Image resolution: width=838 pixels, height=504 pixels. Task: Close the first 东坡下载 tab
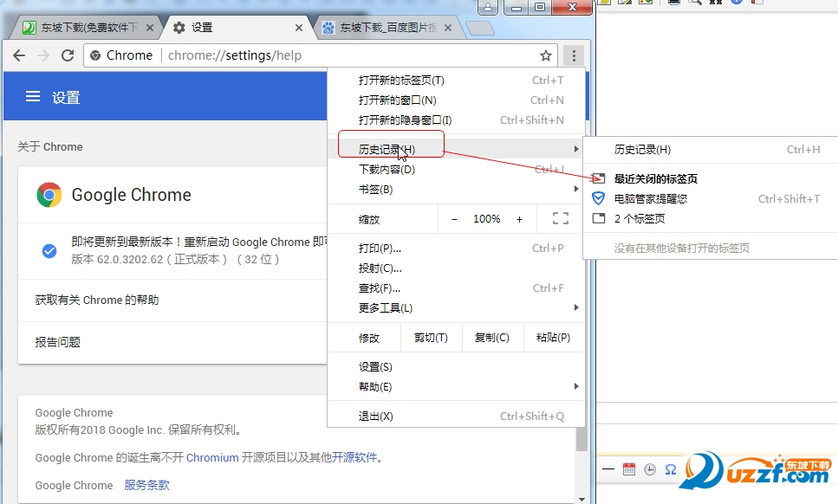point(150,28)
